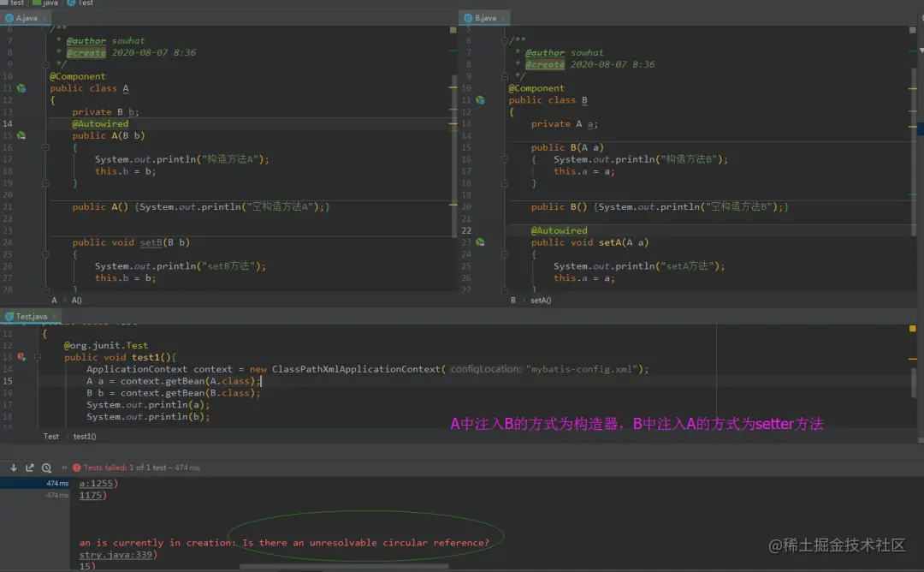Click 'A()' breadcrumb below A.java editor

pyautogui.click(x=77, y=301)
